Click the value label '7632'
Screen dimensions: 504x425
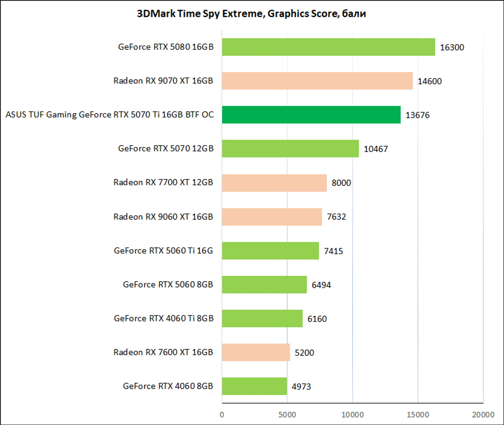pyautogui.click(x=336, y=217)
